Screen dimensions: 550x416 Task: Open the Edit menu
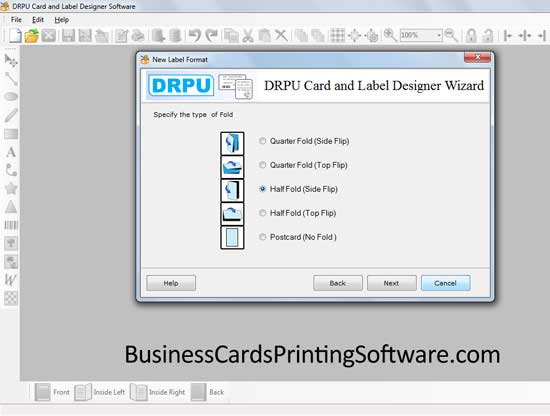38,20
